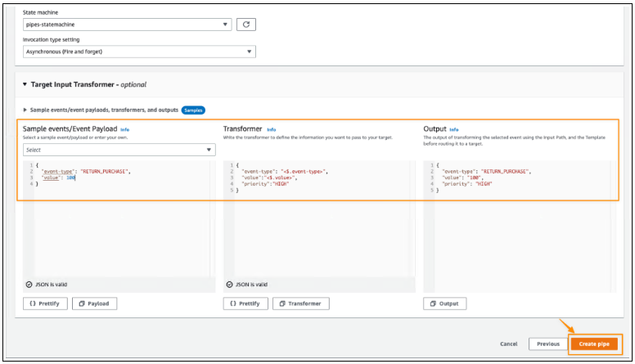This screenshot has height=364, width=635.
Task: Click the Create pipe button
Action: pos(595,344)
